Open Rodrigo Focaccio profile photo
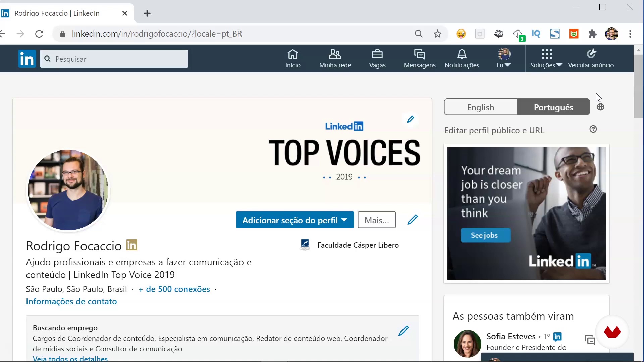Screen dimensions: 644x362 pos(68,190)
